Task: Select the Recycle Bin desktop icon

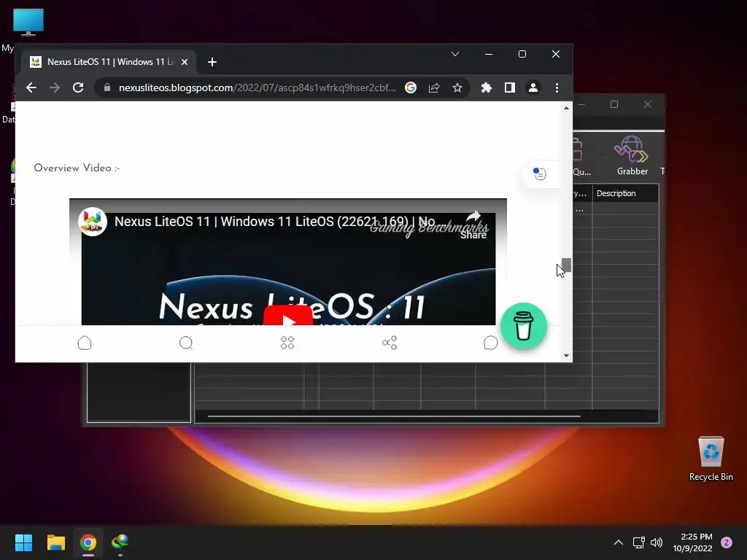Action: tap(711, 459)
